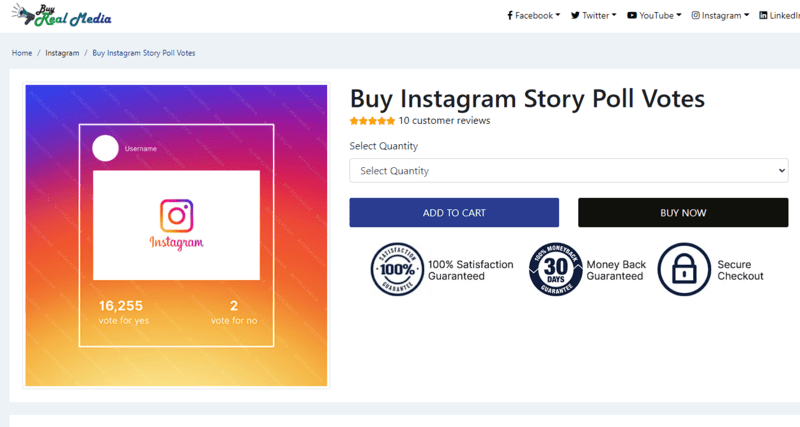The height and width of the screenshot is (427, 800).
Task: Click the five-star rating icons
Action: coord(372,121)
